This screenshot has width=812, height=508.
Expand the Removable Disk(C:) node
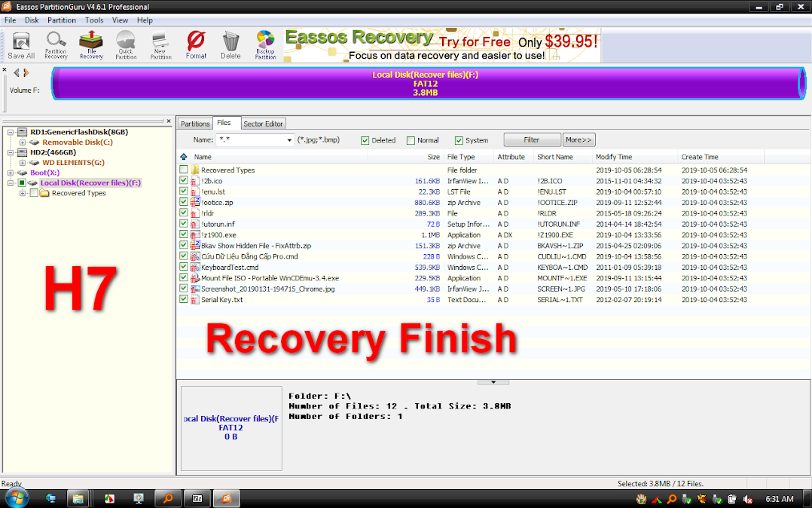(x=23, y=142)
